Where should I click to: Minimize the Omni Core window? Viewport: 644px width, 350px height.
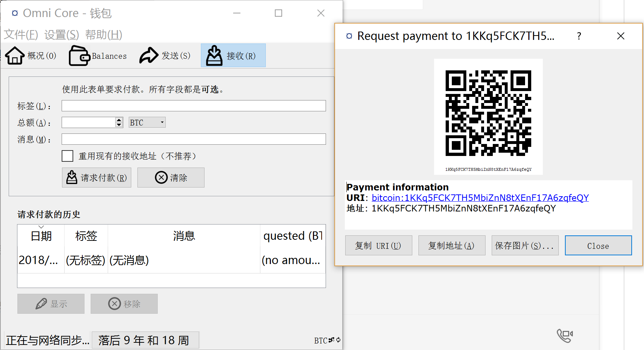click(x=237, y=13)
